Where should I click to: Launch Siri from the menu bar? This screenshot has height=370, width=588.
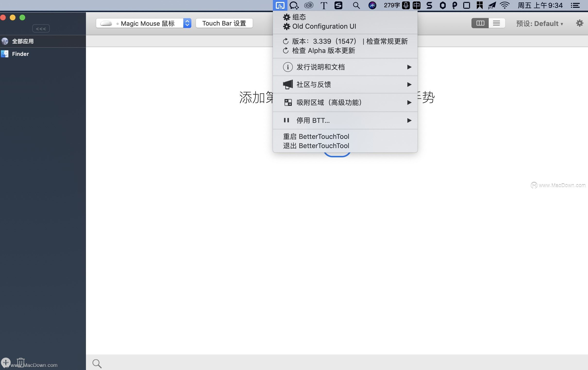[372, 5]
